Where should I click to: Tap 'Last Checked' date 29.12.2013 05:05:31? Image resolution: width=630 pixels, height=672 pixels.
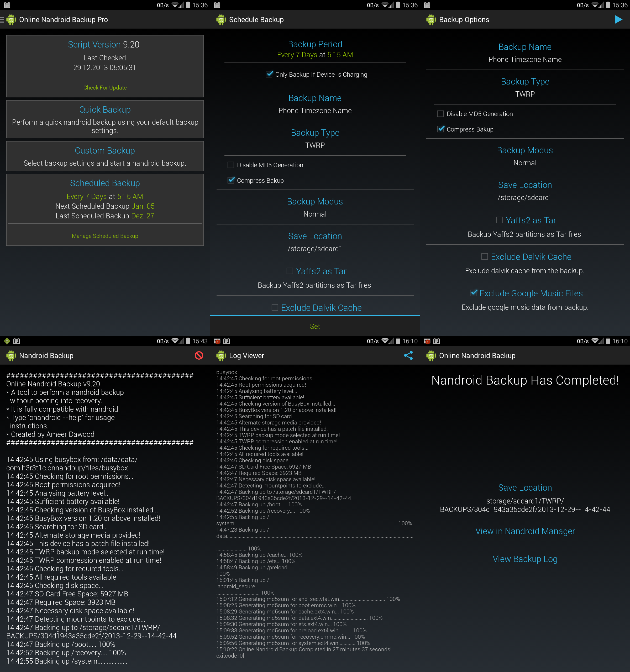(105, 68)
